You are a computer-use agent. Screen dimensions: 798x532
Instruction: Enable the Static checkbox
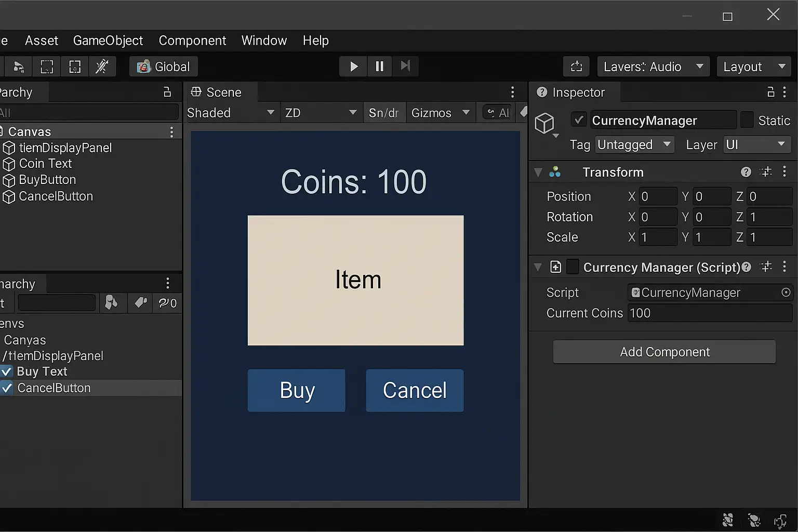(x=747, y=119)
